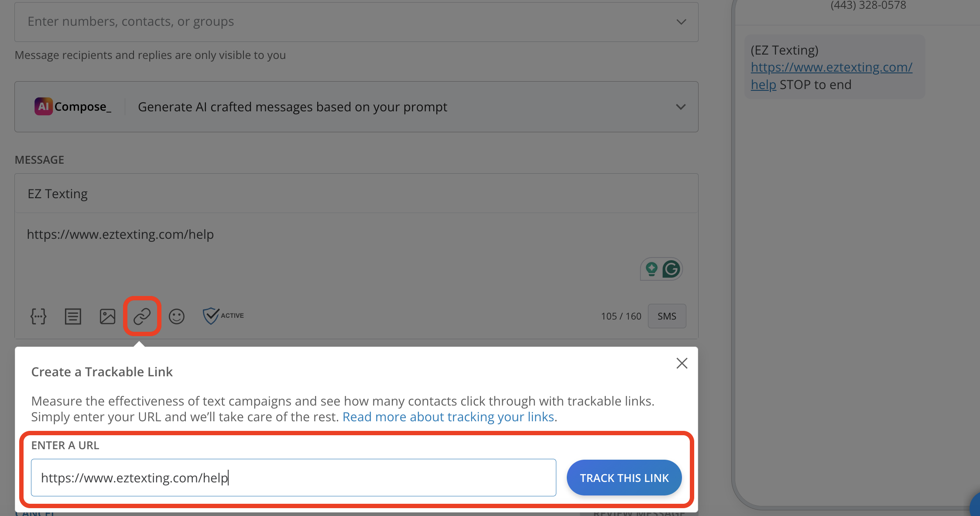Image resolution: width=980 pixels, height=516 pixels.
Task: Open the message templates icon
Action: coord(73,316)
